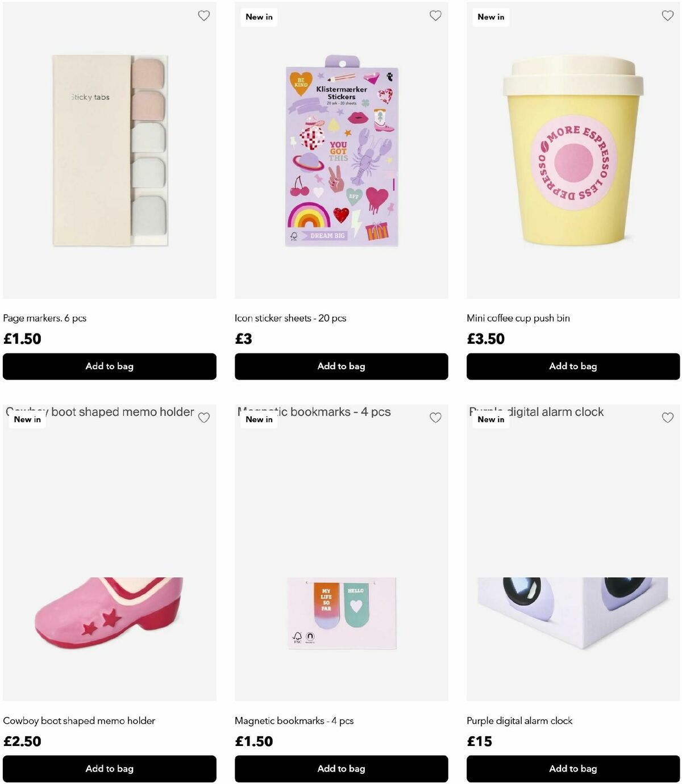Toggle wishlist heart on Icon sticker sheets
The height and width of the screenshot is (784, 682).
[x=435, y=16]
